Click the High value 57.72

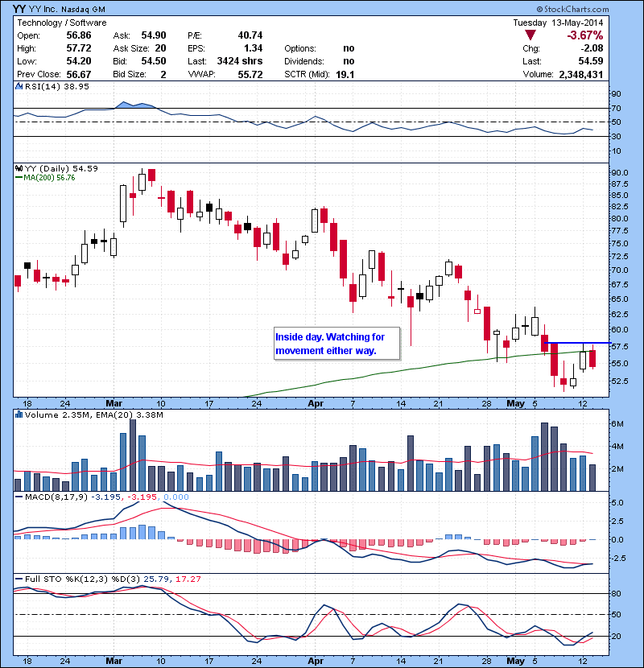coord(79,48)
